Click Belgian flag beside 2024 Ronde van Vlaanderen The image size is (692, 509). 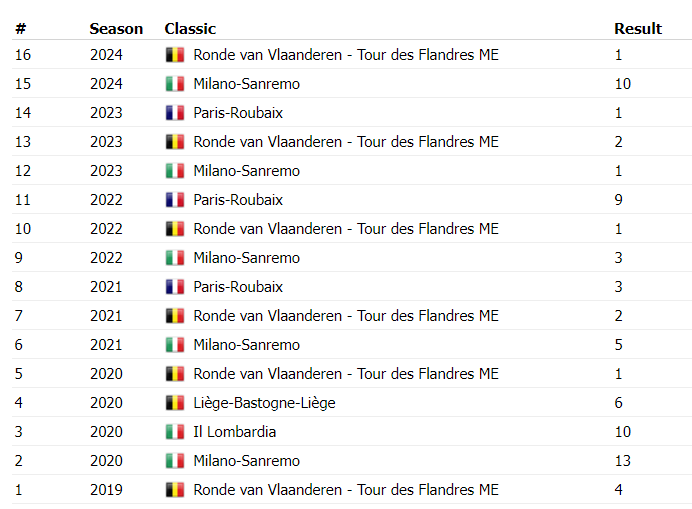pos(174,55)
